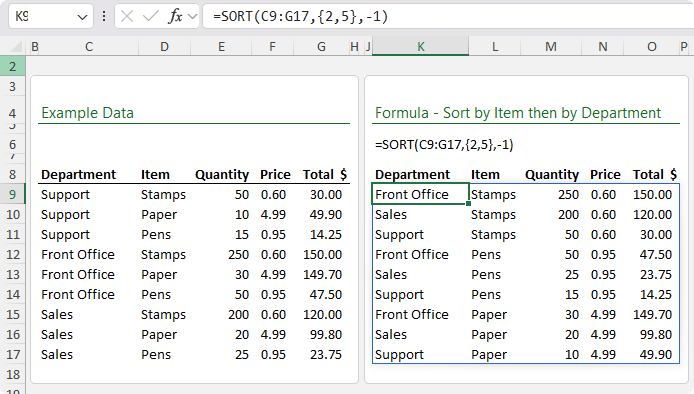Click 'Formula - Sort by Item then by Department' title
This screenshot has width=694, height=394.
click(x=518, y=113)
